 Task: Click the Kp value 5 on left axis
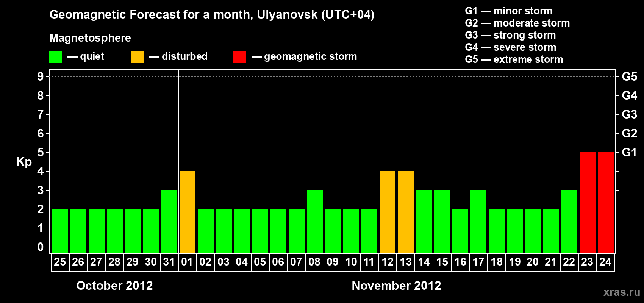pyautogui.click(x=41, y=152)
